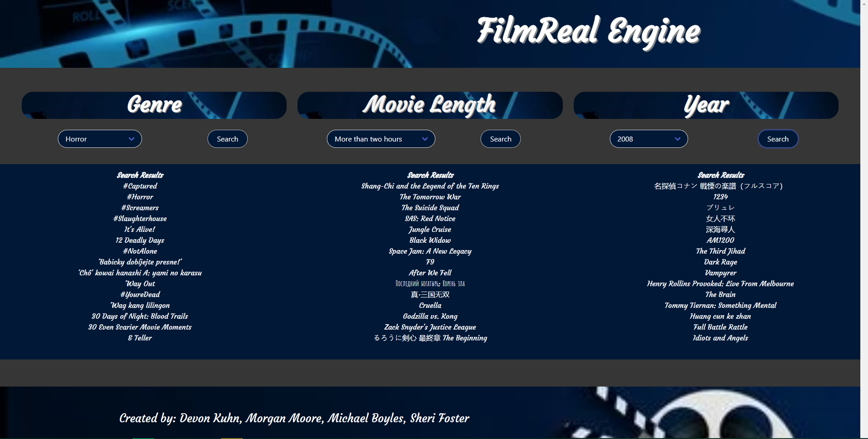Click the Movie Length header banner
Viewport: 868px width, 439px height.
[430, 105]
